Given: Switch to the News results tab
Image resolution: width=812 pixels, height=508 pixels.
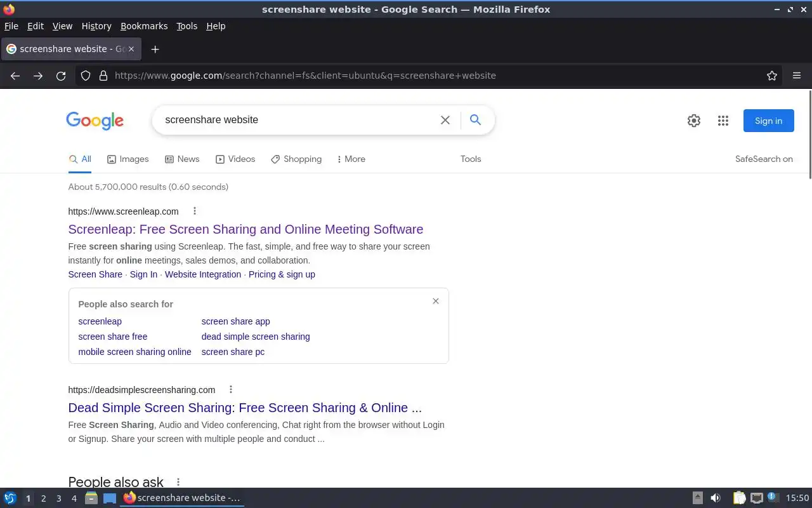Looking at the screenshot, I should coord(182,159).
